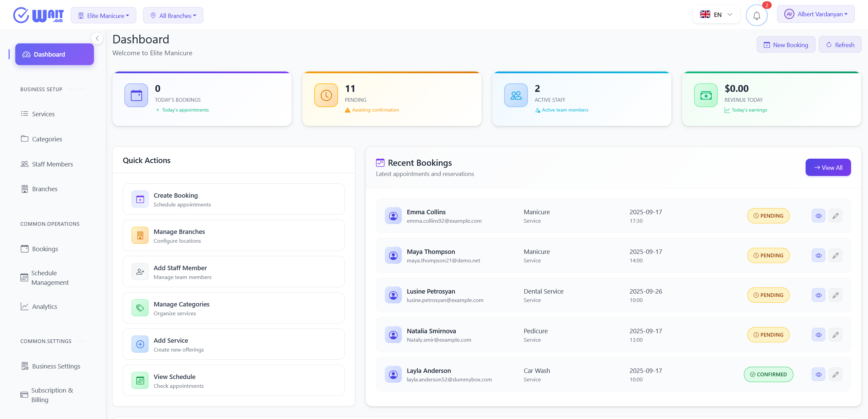Viewport: 868px width, 419px height.
Task: Click the Revenue Today cash icon
Action: [x=706, y=95]
